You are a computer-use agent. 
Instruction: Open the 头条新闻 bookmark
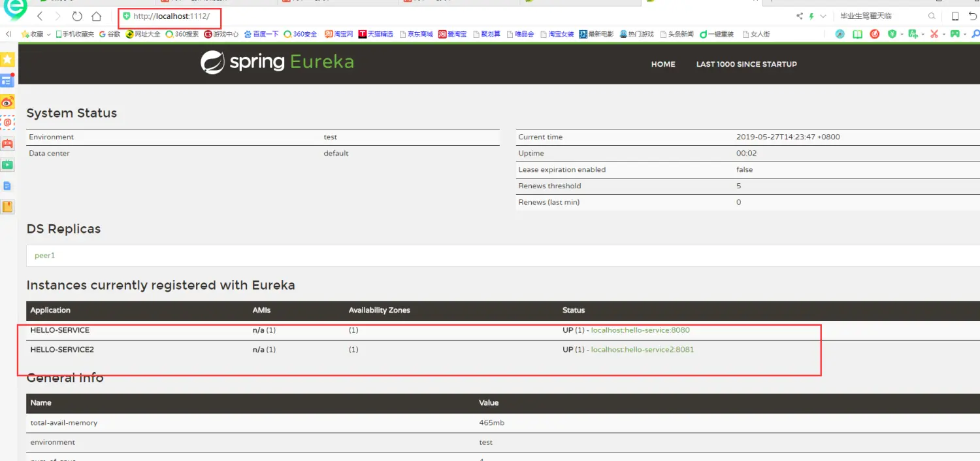[x=677, y=34]
